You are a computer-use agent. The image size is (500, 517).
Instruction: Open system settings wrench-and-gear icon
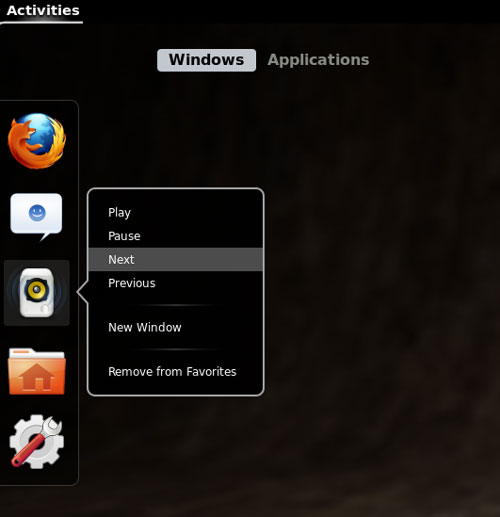(37, 441)
